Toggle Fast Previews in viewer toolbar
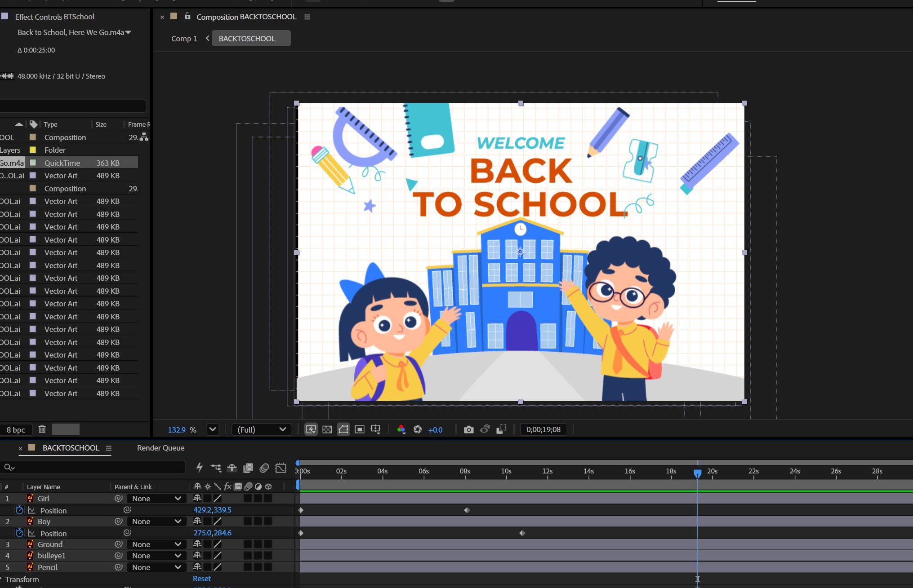This screenshot has height=588, width=913. pos(311,429)
